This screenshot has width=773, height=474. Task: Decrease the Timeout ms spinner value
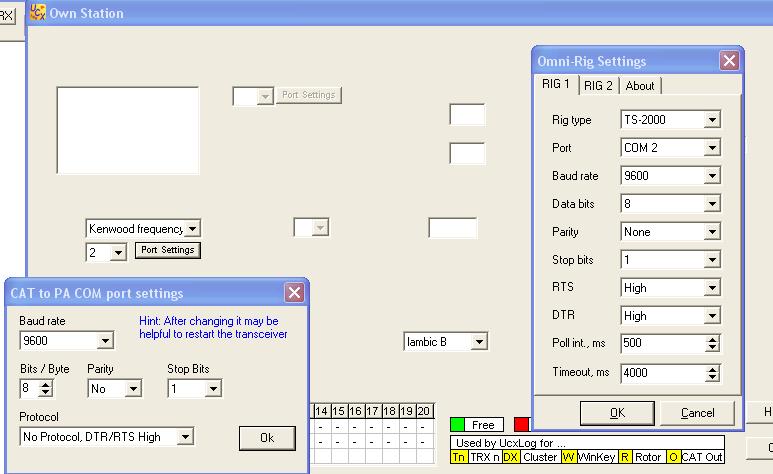point(712,378)
